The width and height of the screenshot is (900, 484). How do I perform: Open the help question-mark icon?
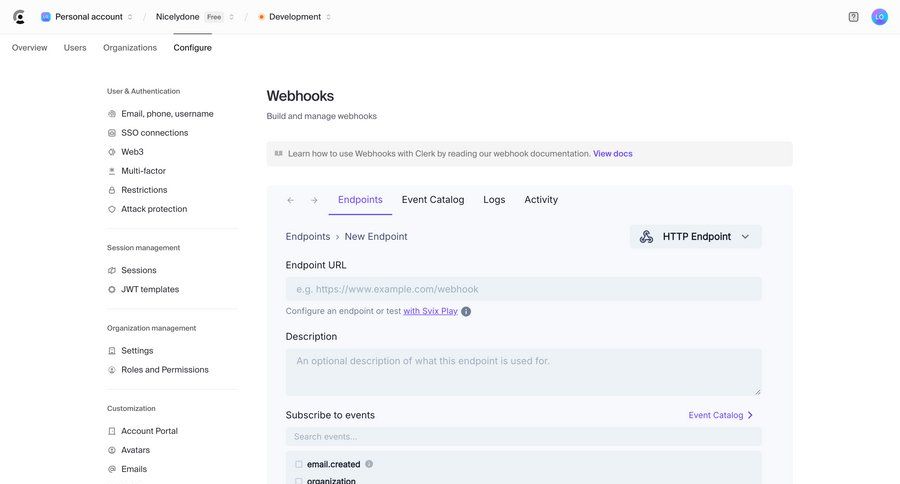click(x=854, y=17)
